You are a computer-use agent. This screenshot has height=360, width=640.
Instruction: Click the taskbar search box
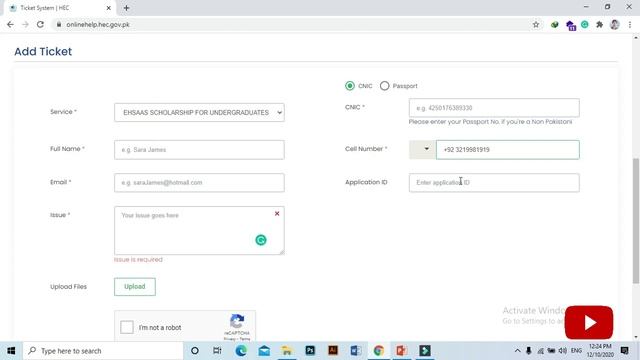click(x=103, y=351)
